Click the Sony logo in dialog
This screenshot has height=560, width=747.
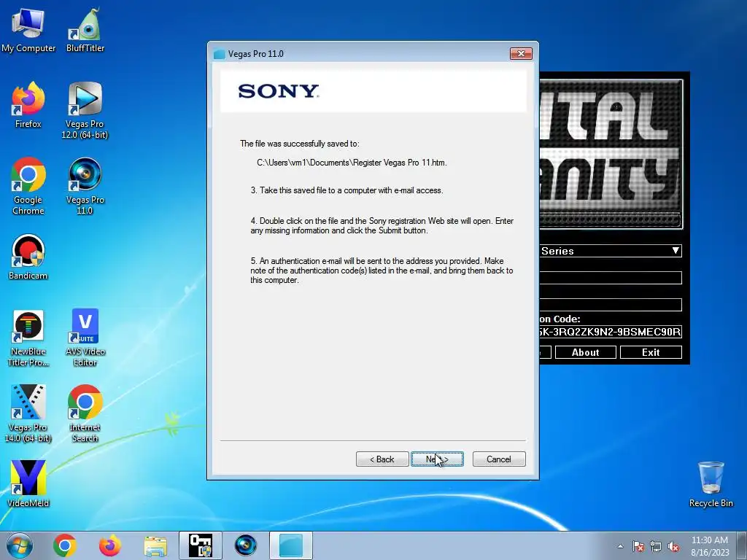click(x=278, y=91)
